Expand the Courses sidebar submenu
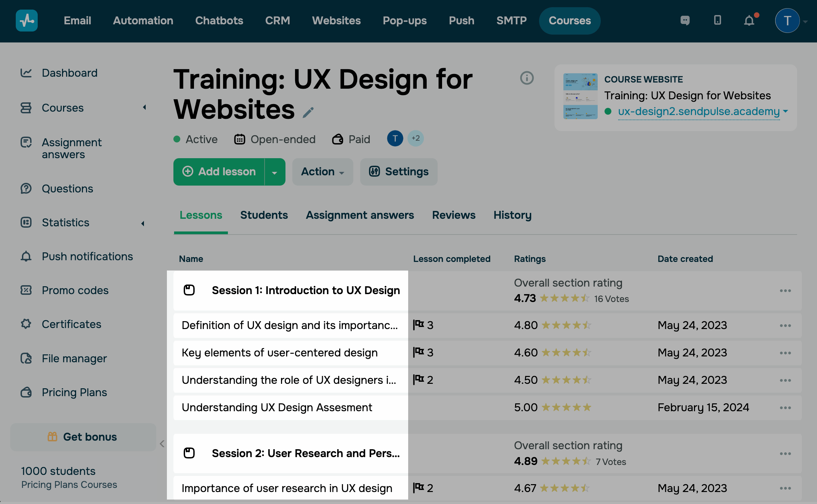Screen dimensions: 817x504 tap(144, 108)
